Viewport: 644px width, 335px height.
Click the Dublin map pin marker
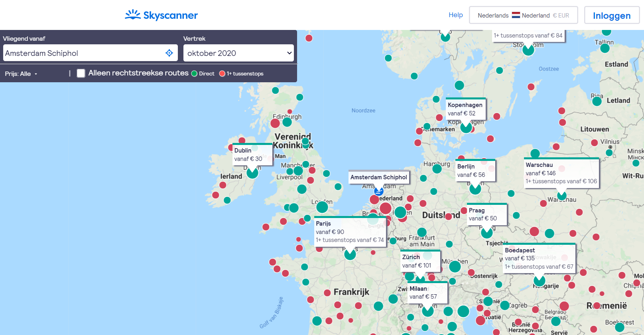tap(252, 172)
